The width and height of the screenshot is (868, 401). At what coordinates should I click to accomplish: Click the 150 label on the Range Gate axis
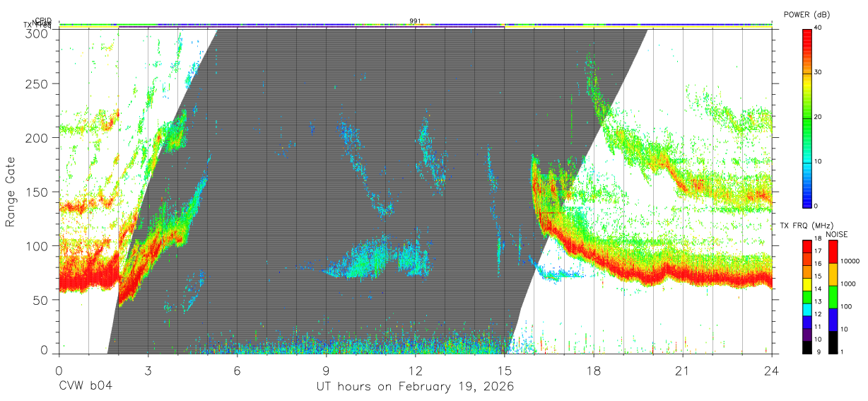(x=36, y=192)
